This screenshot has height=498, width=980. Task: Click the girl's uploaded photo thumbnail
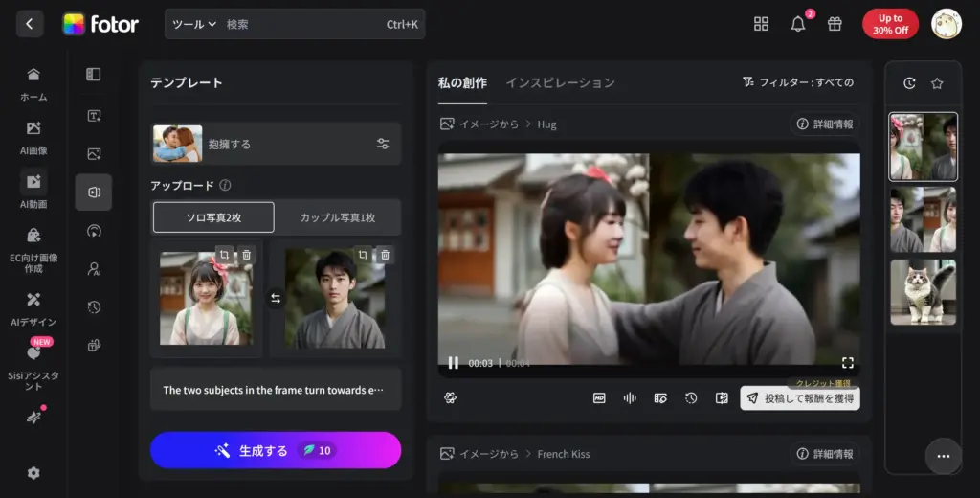[207, 299]
